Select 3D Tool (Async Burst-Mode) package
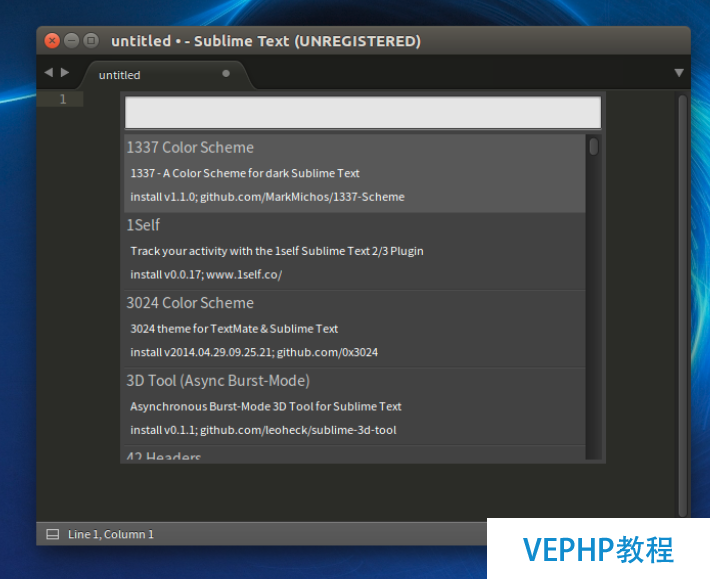The height and width of the screenshot is (579, 710). (355, 407)
